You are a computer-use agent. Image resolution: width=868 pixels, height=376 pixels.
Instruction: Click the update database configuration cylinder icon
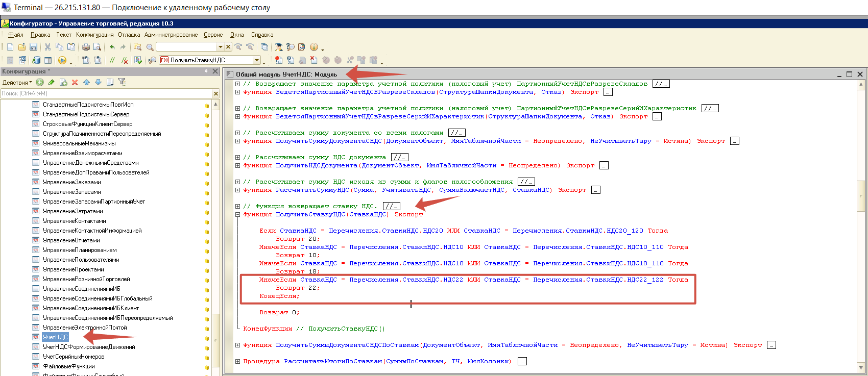click(36, 60)
